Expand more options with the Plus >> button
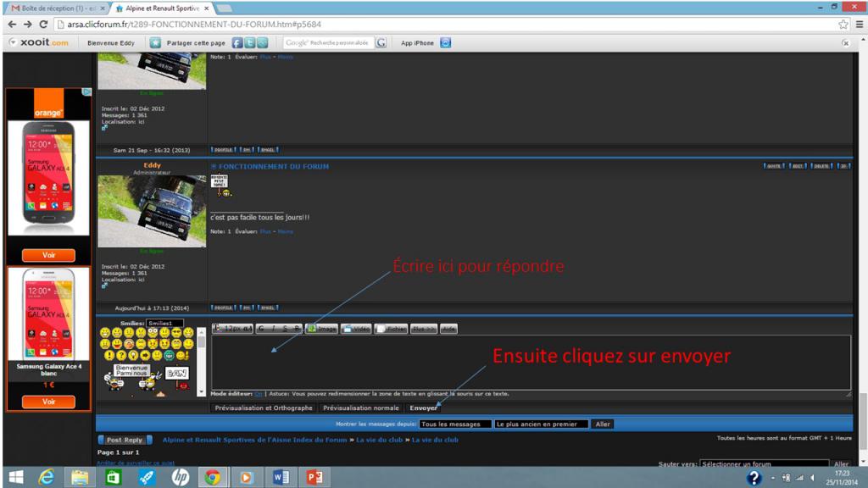This screenshot has height=488, width=868. point(424,329)
